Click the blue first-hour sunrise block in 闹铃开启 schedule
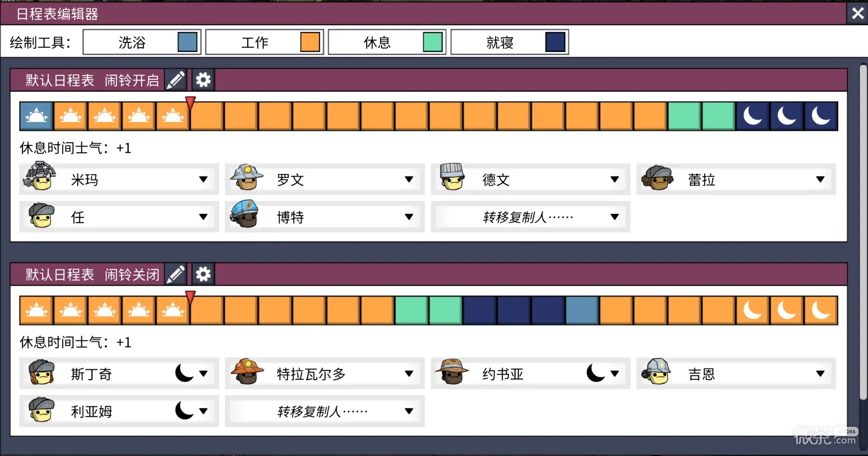Viewport: 868px width, 456px height. (37, 116)
